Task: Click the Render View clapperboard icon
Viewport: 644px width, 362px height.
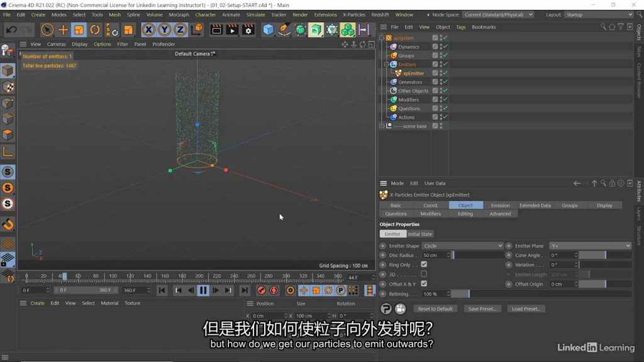Action: [216, 30]
